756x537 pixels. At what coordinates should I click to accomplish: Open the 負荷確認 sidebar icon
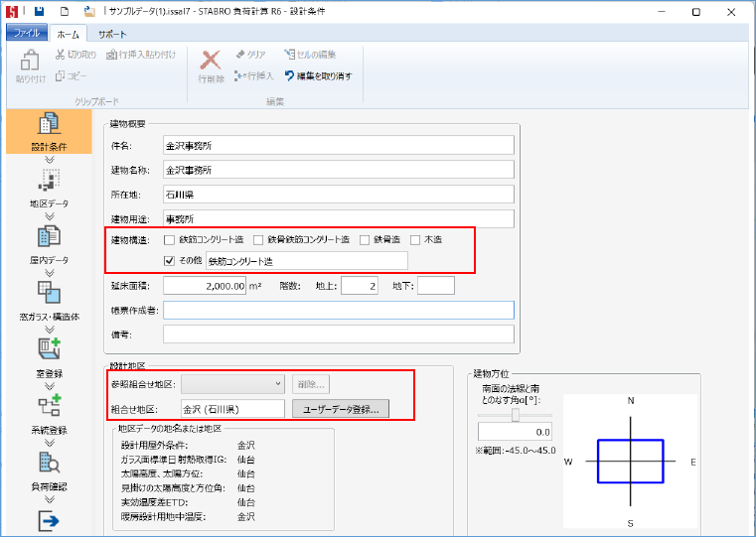(50, 468)
